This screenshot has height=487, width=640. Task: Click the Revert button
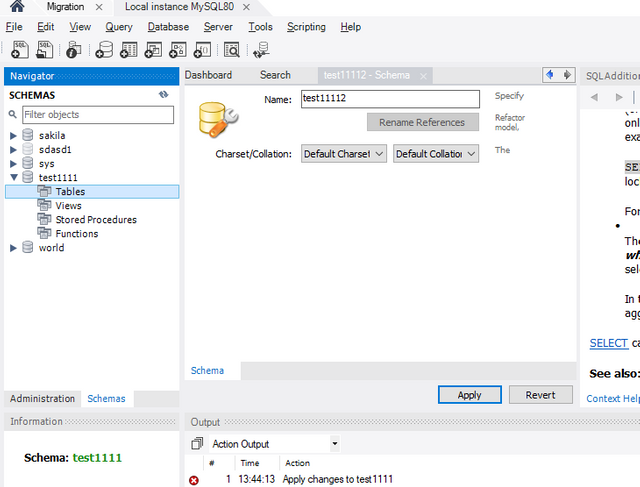540,395
